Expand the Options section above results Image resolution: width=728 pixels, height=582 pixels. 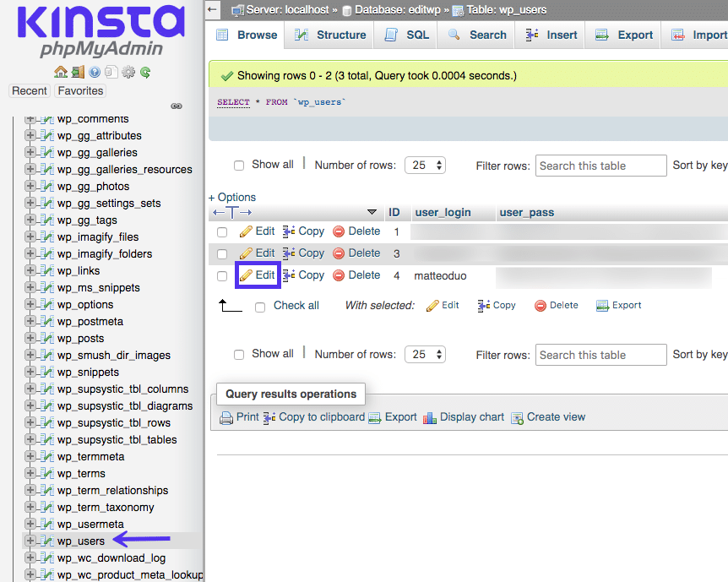(232, 197)
